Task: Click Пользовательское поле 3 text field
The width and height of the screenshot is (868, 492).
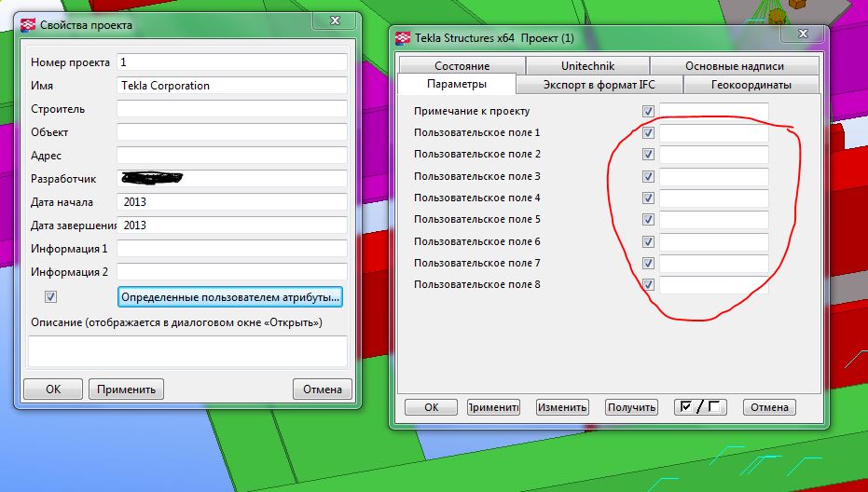Action: [x=713, y=176]
